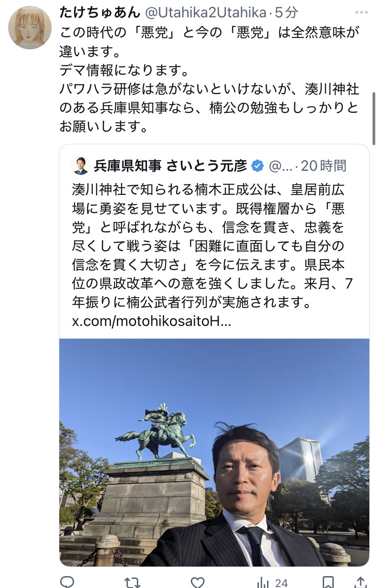Open the quoted tweet text about 楠木正成公
This screenshot has height=588, width=378.
(213, 245)
